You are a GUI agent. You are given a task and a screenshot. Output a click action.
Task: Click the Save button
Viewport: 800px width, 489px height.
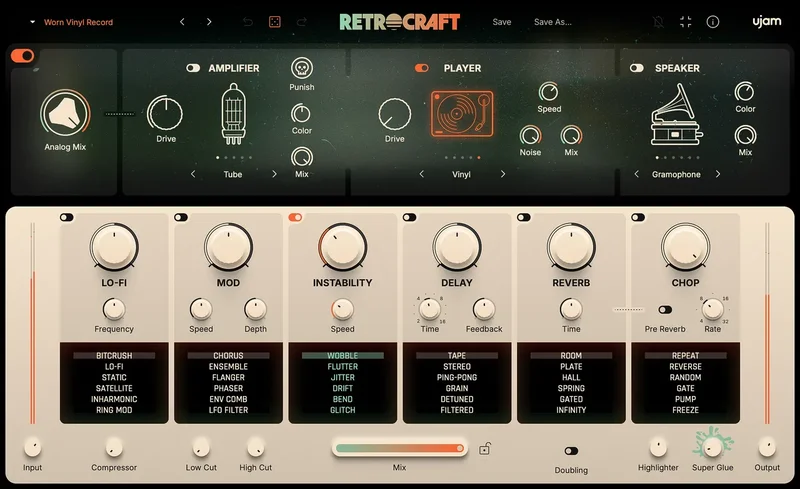[x=502, y=22]
